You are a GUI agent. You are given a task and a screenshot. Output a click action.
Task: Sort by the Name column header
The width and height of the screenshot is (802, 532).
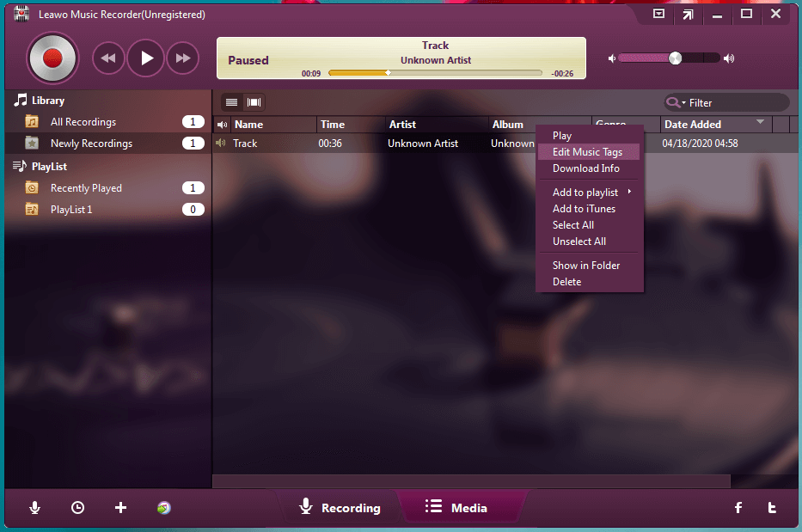click(x=273, y=125)
